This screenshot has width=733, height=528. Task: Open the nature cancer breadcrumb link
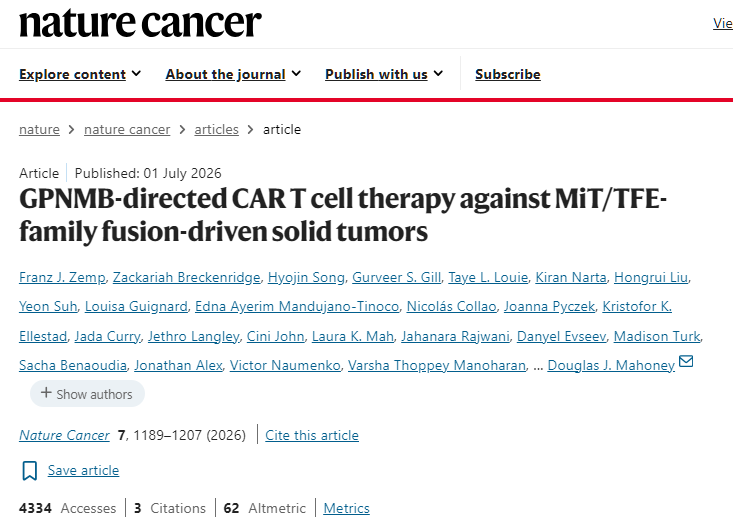127,130
